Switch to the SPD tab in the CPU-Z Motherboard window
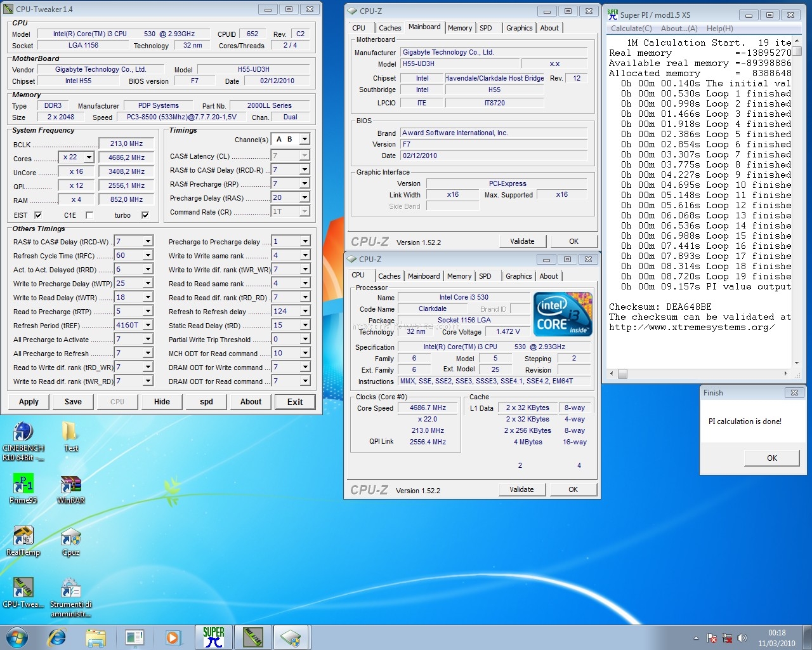 486,28
